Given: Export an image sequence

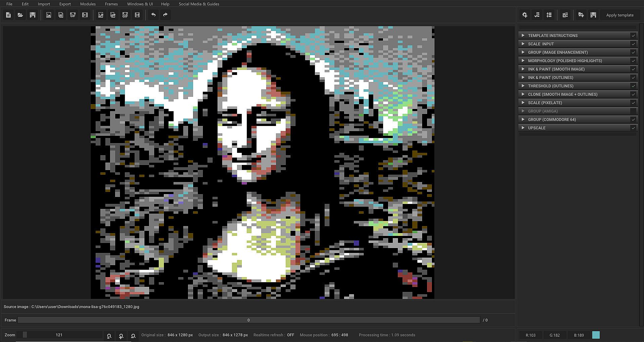Looking at the screenshot, I should [113, 15].
